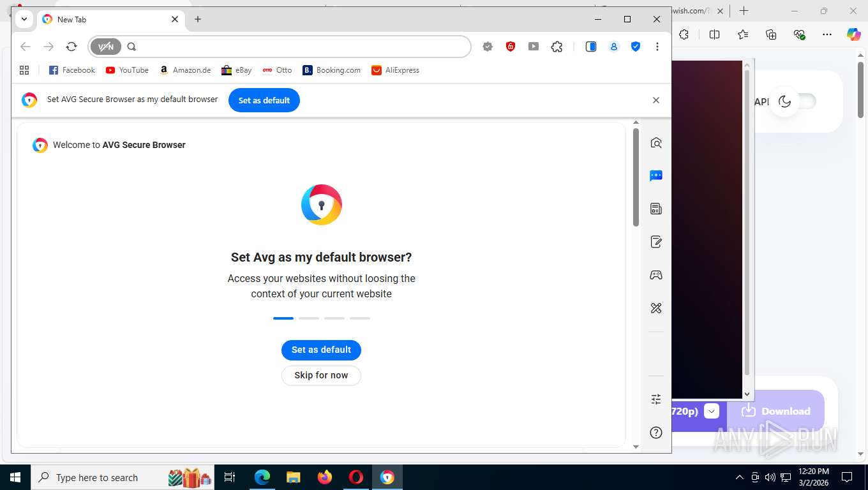
Task: Open the apps grid in bookmarks bar
Action: pos(24,70)
